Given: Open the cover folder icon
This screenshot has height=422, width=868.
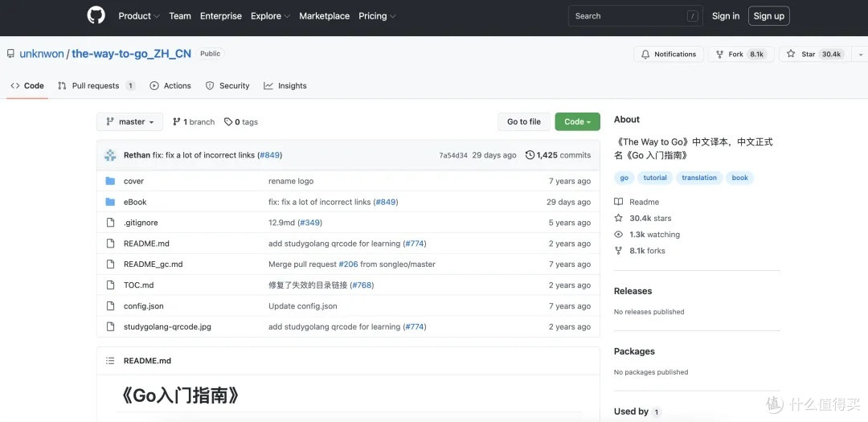Looking at the screenshot, I should point(110,181).
